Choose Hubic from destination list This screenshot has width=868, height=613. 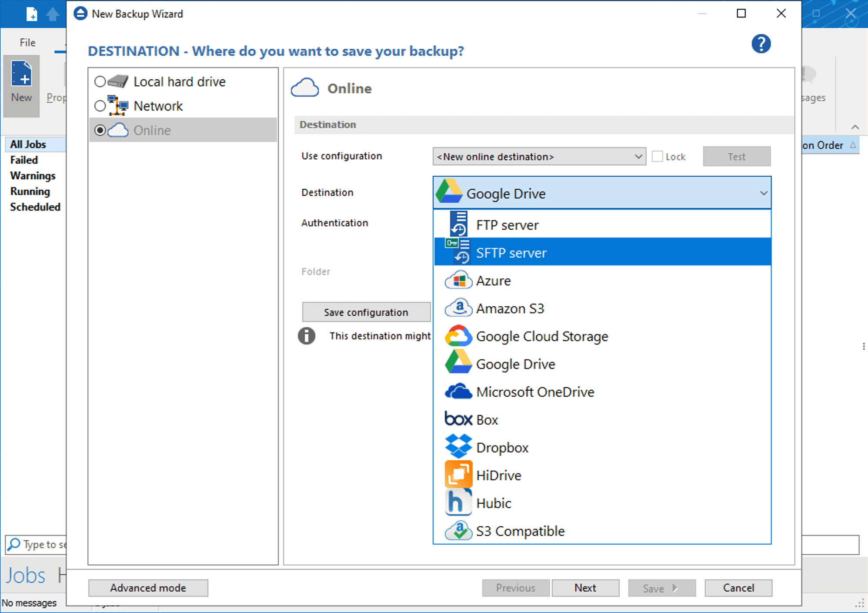point(602,503)
